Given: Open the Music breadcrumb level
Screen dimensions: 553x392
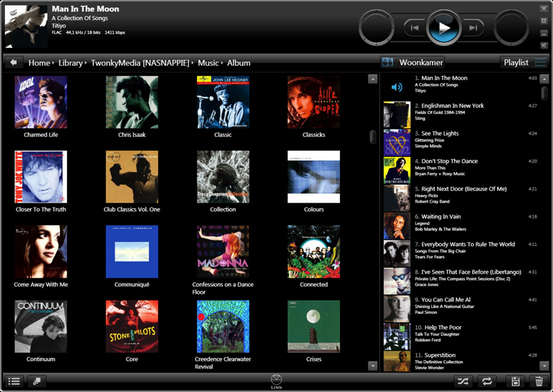Looking at the screenshot, I should tap(208, 63).
